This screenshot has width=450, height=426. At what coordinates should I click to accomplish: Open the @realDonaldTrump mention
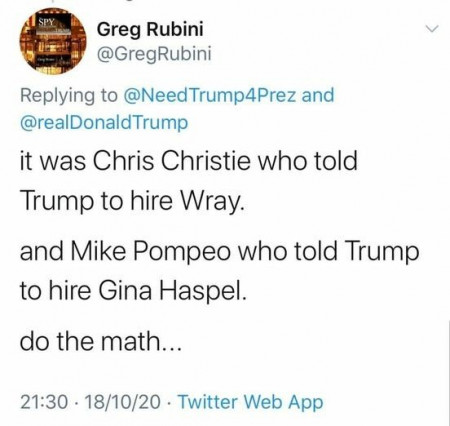coord(104,123)
